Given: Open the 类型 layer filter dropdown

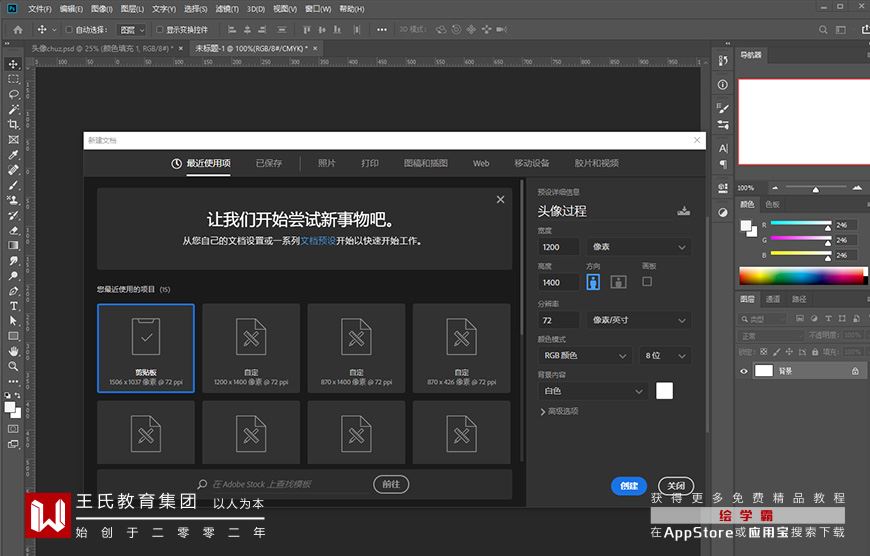Looking at the screenshot, I should coord(763,319).
